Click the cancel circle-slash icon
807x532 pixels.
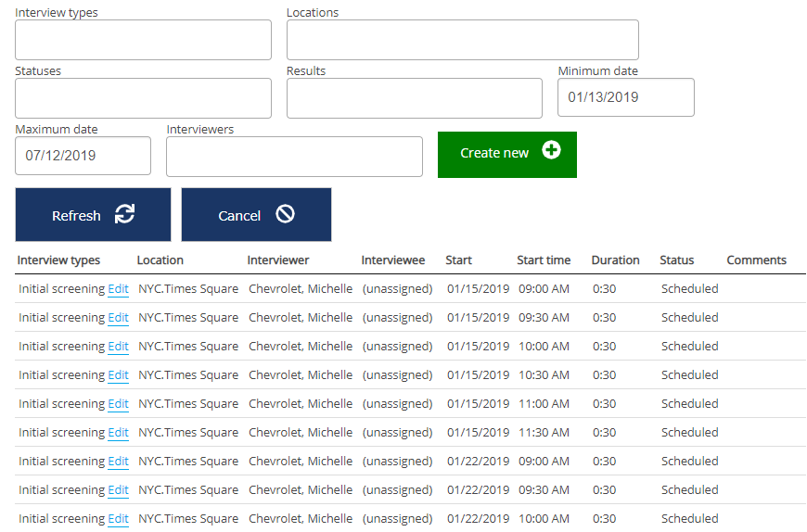pyautogui.click(x=285, y=214)
